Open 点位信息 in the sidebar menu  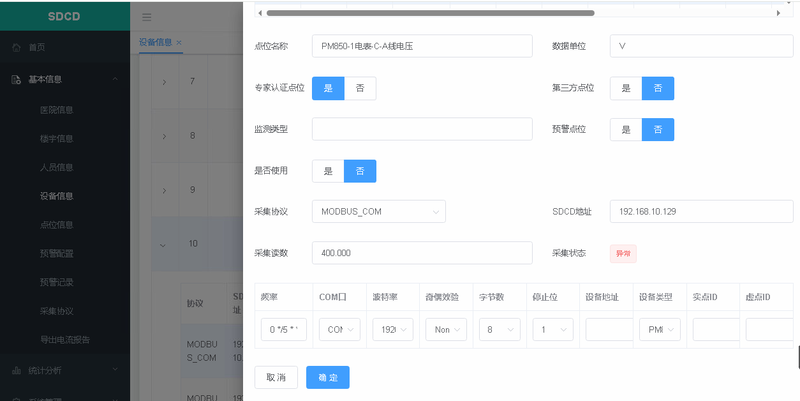[x=56, y=225]
